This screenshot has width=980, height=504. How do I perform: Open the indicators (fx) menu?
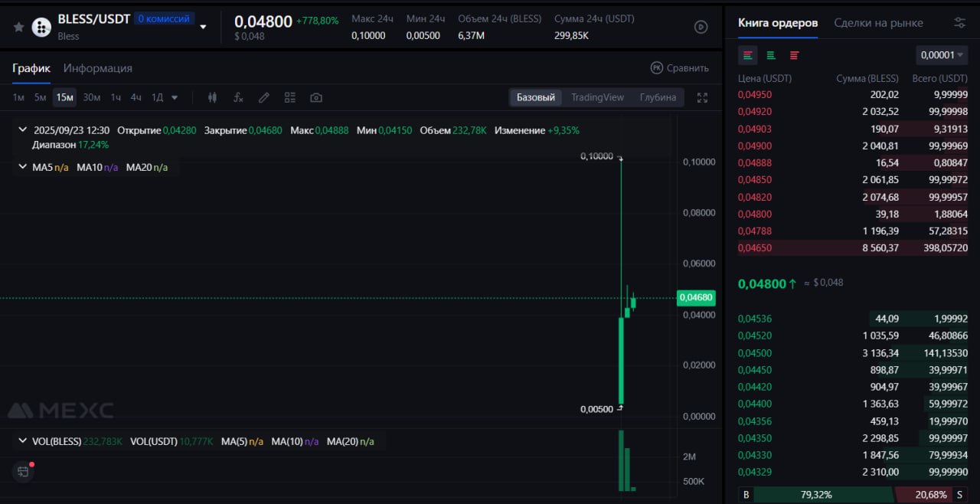coord(238,97)
